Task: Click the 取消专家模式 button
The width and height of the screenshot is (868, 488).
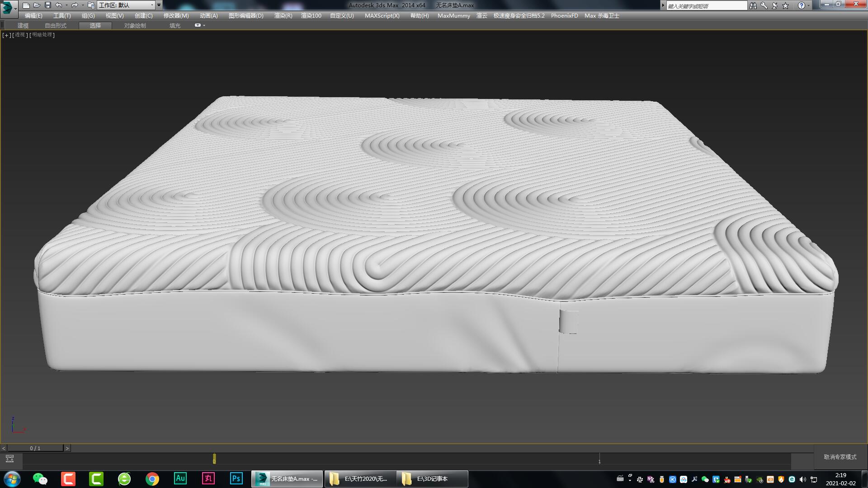Action: [x=839, y=457]
